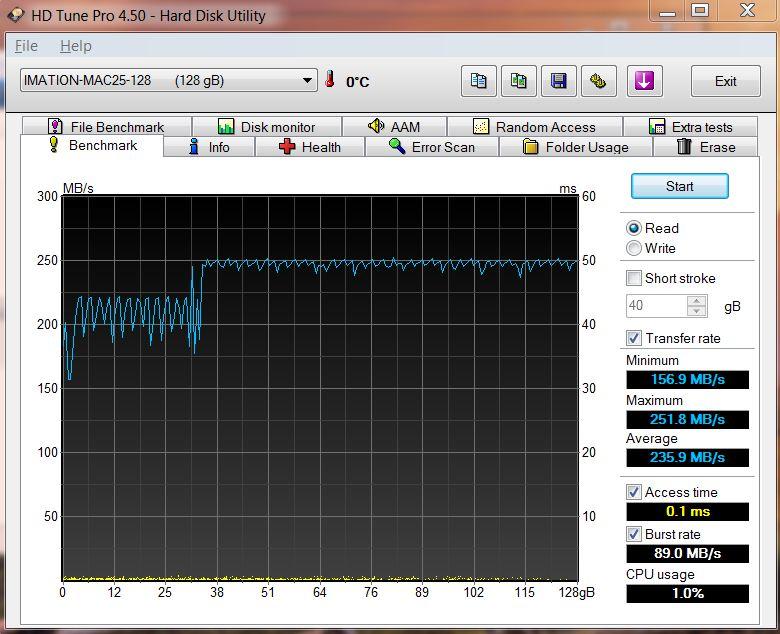Click the floppy disk save screenshot icon
The width and height of the screenshot is (780, 634).
[x=559, y=81]
